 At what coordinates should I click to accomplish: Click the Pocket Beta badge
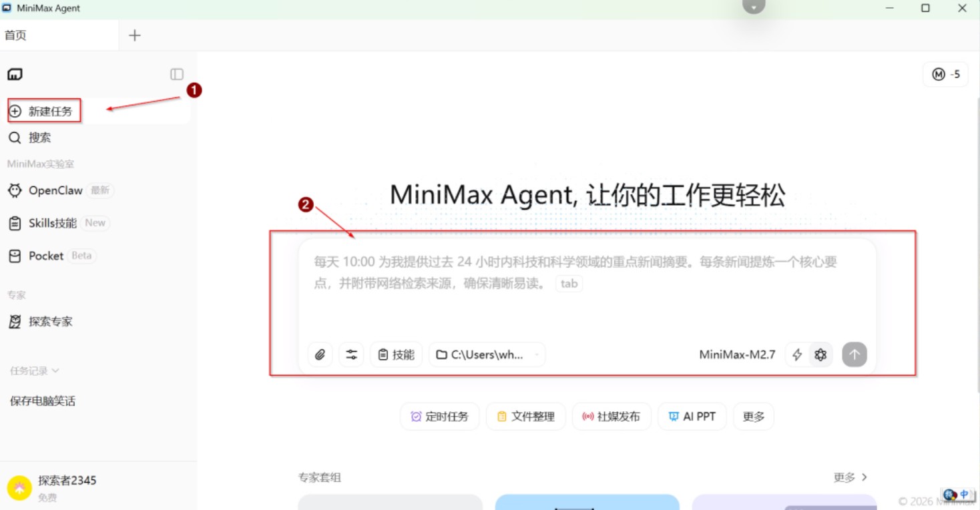tap(81, 256)
